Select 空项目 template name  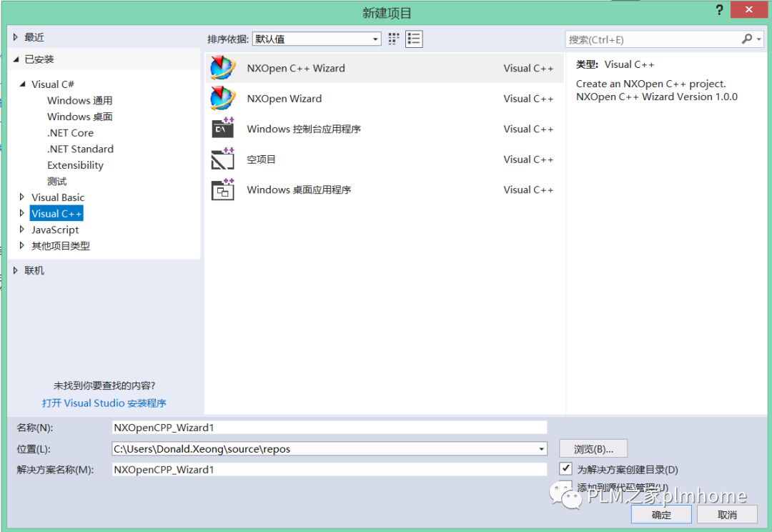(261, 159)
